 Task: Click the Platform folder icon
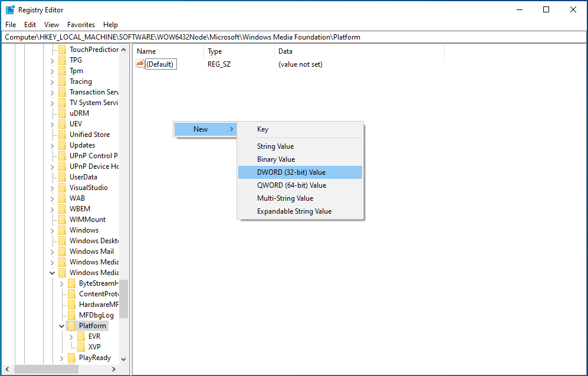coord(71,326)
